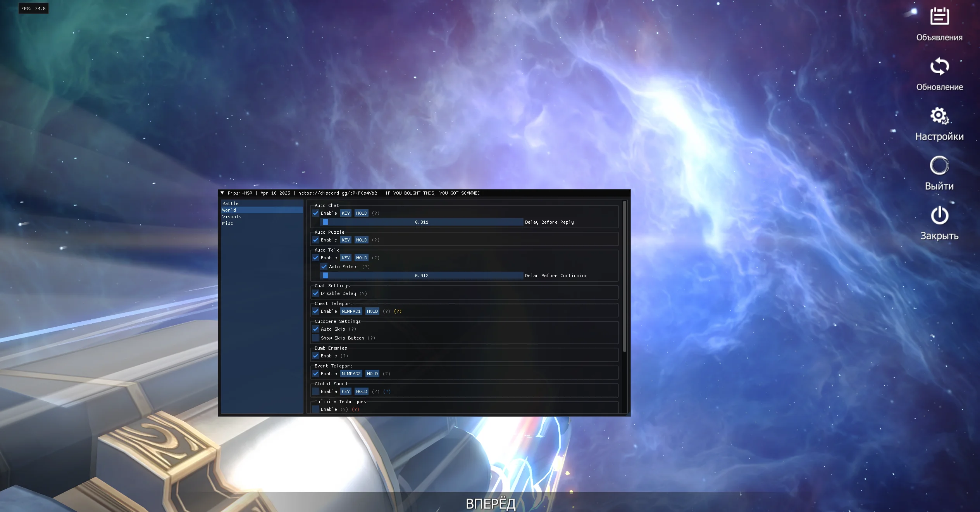Enable the Show Skip Button checkbox
This screenshot has width=980, height=512.
point(316,338)
